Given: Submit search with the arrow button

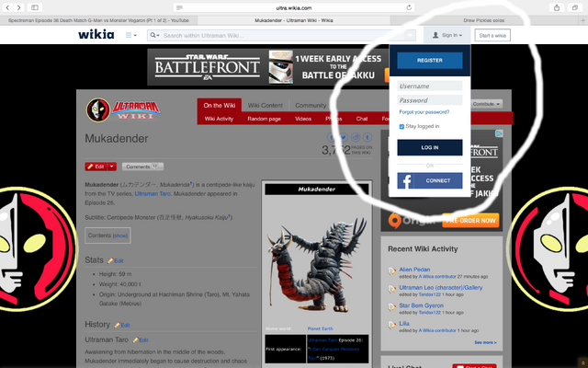Looking at the screenshot, I should point(410,35).
